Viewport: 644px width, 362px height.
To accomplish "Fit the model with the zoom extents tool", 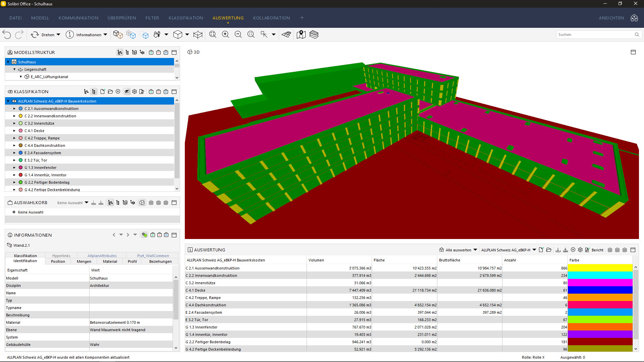I will 213,35.
